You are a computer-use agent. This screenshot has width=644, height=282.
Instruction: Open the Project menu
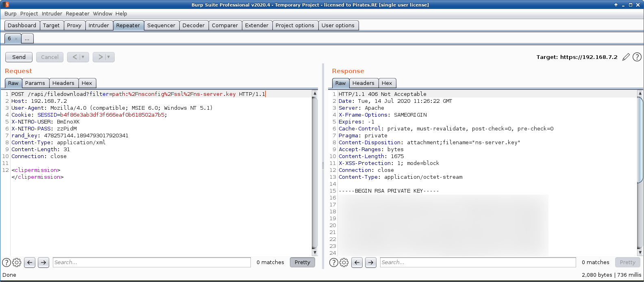(29, 13)
